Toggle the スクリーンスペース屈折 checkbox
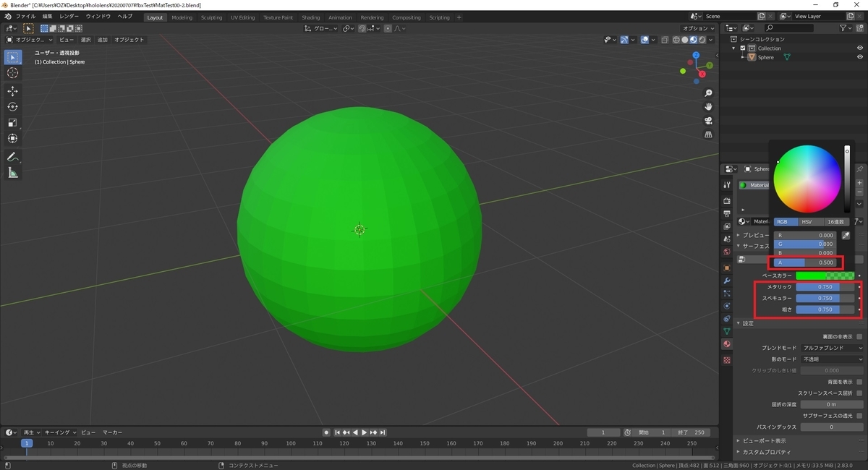The width and height of the screenshot is (868, 470). pyautogui.click(x=859, y=393)
